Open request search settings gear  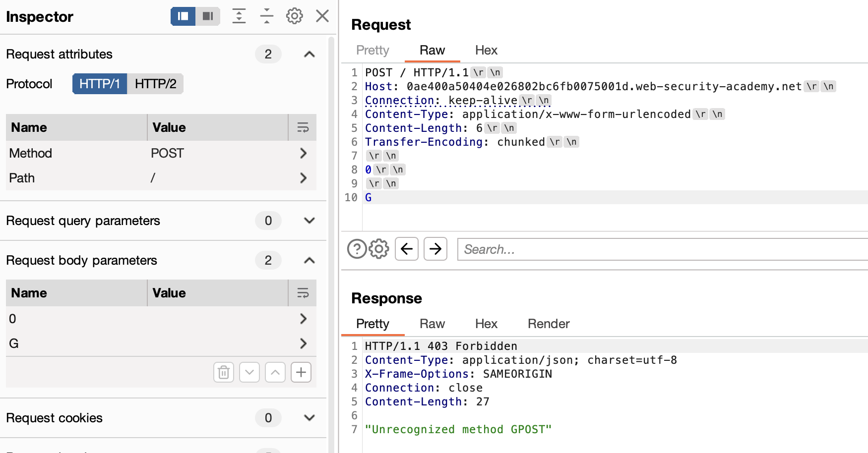(x=379, y=249)
